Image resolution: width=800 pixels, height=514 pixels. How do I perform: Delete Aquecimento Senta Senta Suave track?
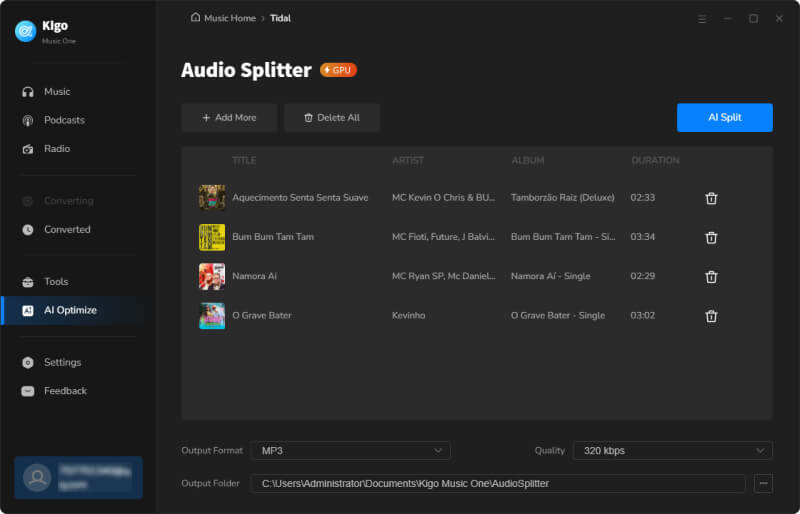(x=711, y=198)
